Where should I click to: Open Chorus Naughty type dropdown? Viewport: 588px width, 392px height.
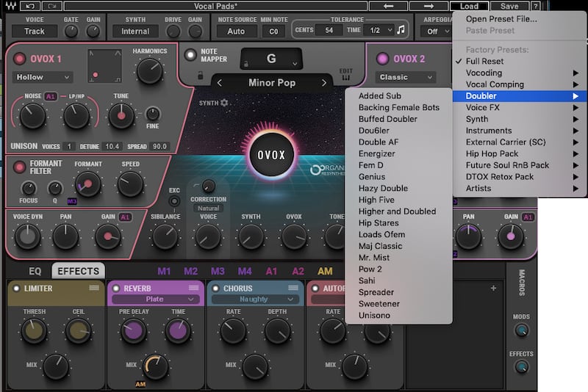(255, 300)
